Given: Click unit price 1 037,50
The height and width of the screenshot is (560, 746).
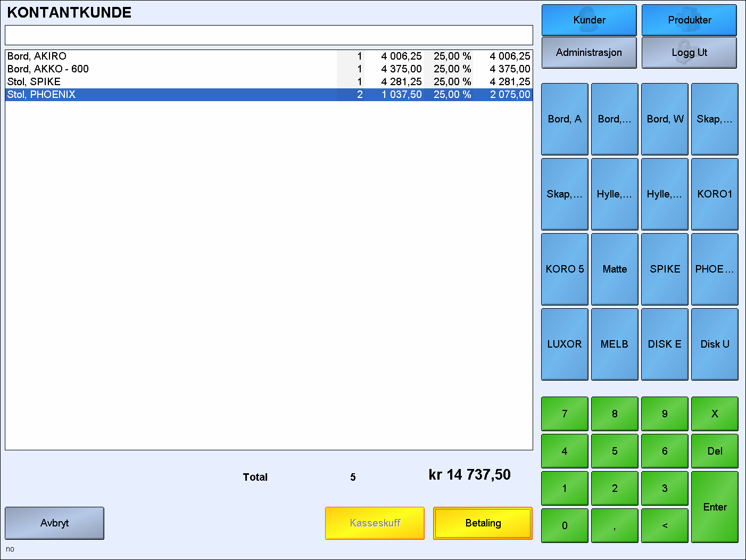Looking at the screenshot, I should click(402, 95).
